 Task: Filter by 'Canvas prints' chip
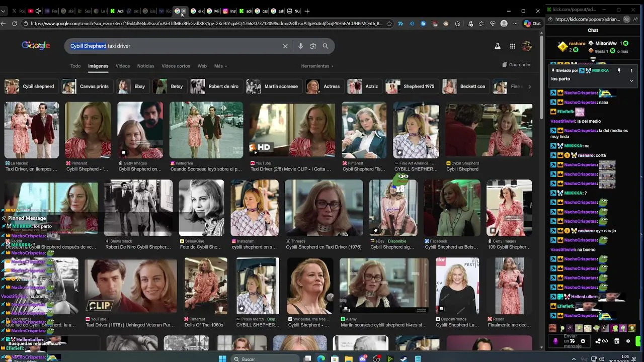click(87, 86)
